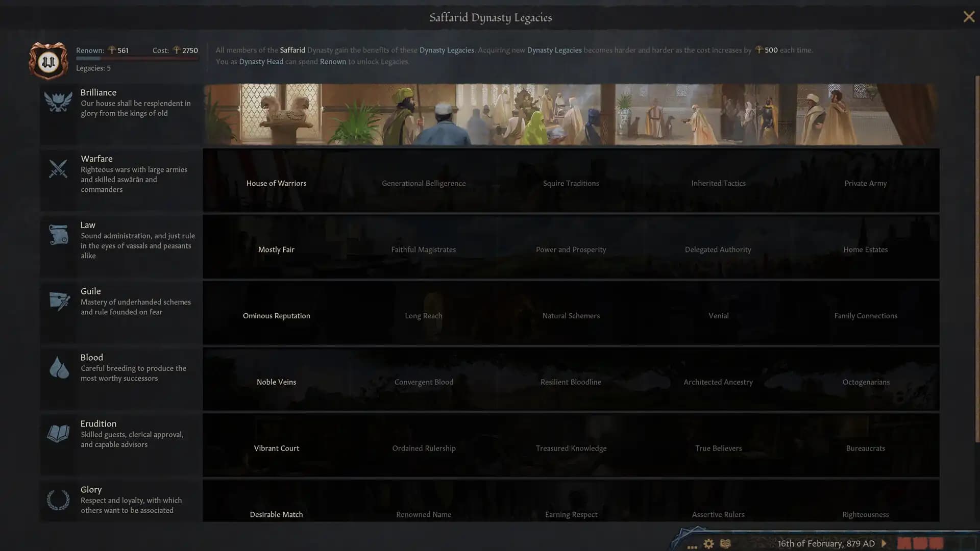This screenshot has width=980, height=551.
Task: View the Private Army legacy track entry
Action: 865,183
